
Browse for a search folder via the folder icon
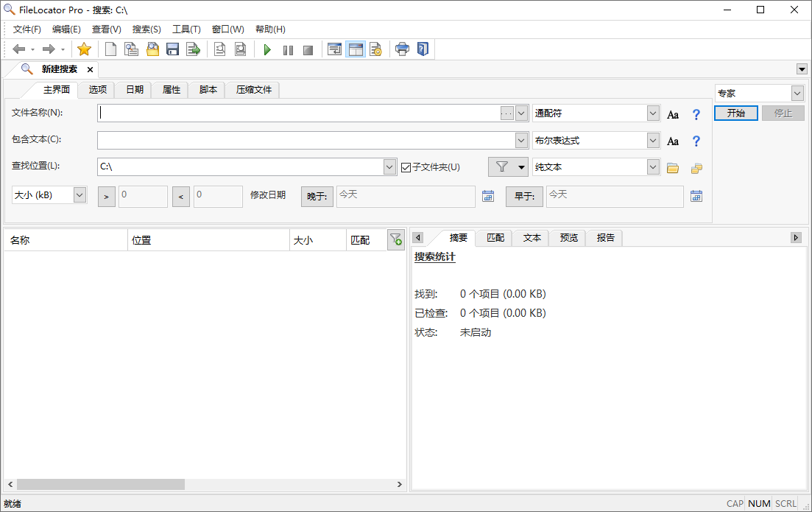(672, 168)
